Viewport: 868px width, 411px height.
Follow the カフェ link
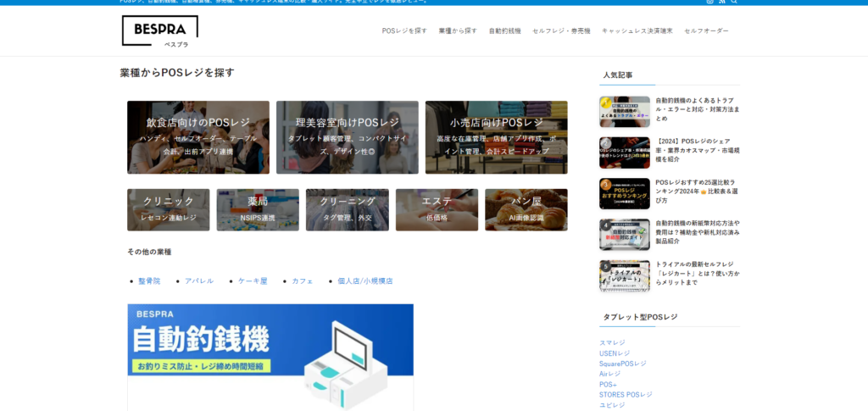(303, 281)
